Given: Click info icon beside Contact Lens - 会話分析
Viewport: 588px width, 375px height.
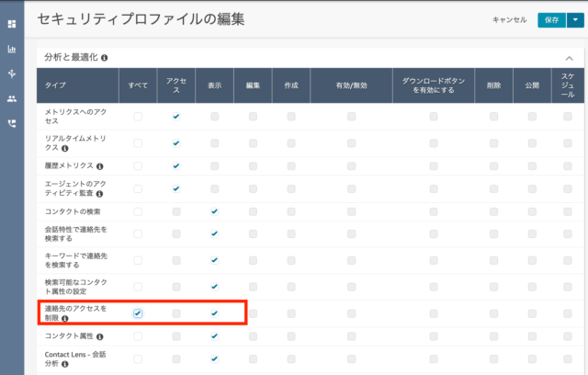Looking at the screenshot, I should coord(65,364).
